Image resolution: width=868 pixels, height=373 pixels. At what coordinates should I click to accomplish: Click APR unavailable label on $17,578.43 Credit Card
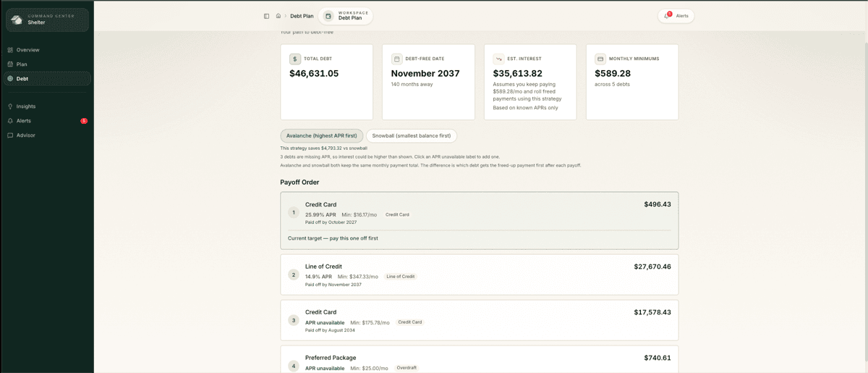point(325,322)
